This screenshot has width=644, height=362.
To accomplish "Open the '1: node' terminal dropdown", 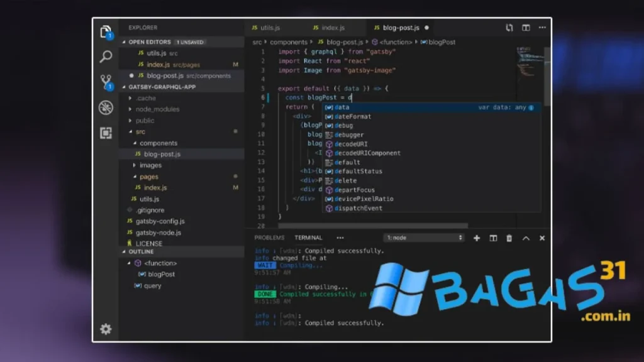I will coord(424,238).
